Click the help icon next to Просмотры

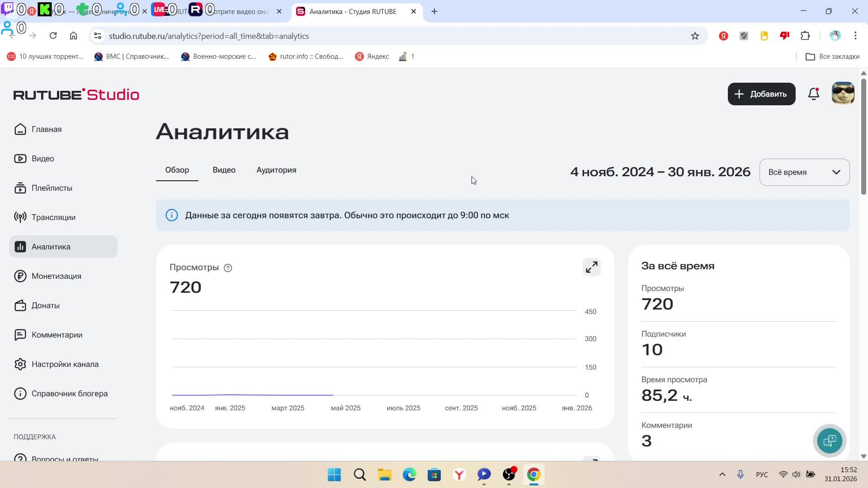(x=228, y=268)
